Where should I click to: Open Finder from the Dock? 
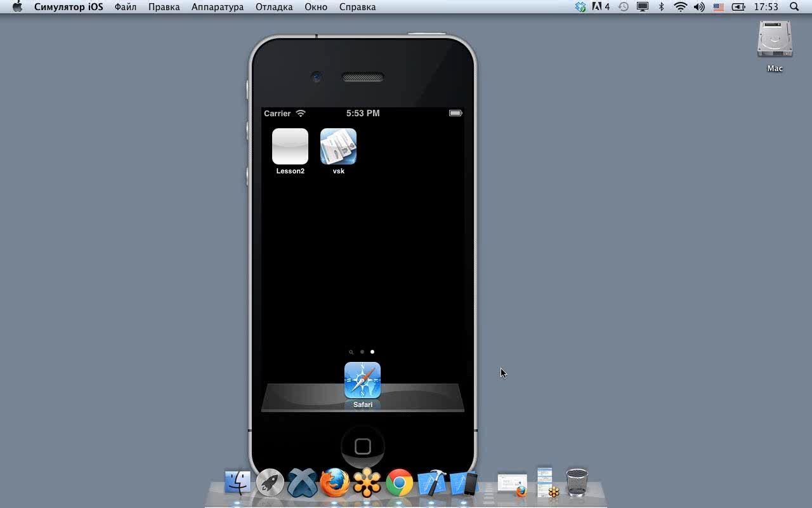pyautogui.click(x=238, y=483)
